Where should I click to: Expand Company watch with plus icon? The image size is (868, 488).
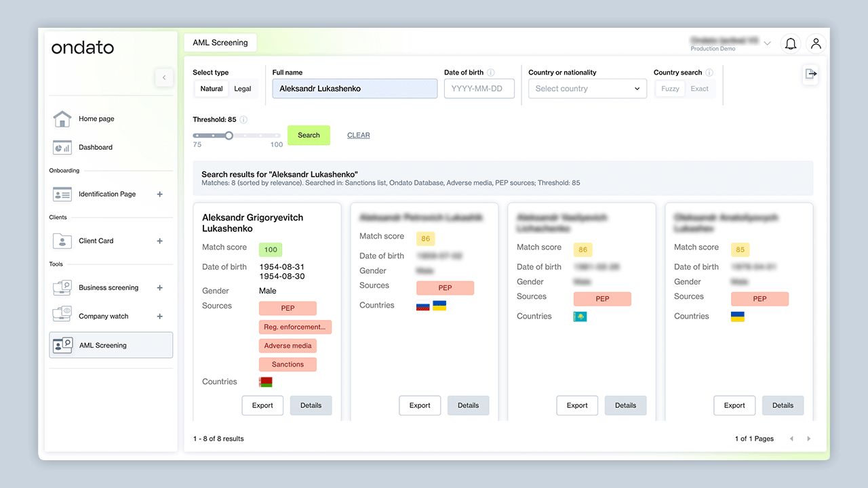point(160,316)
